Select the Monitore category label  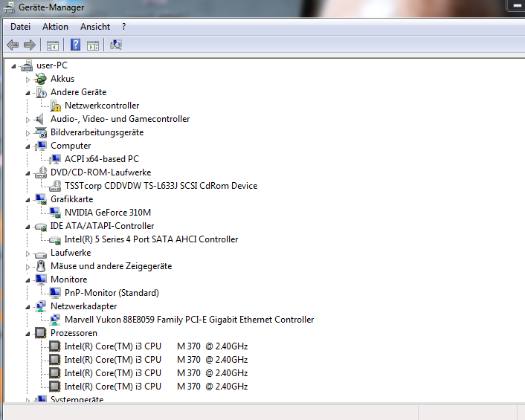pyautogui.click(x=69, y=280)
